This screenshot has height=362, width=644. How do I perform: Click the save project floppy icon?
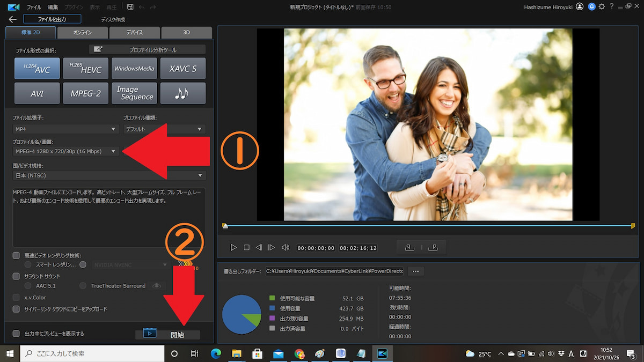coord(130,7)
